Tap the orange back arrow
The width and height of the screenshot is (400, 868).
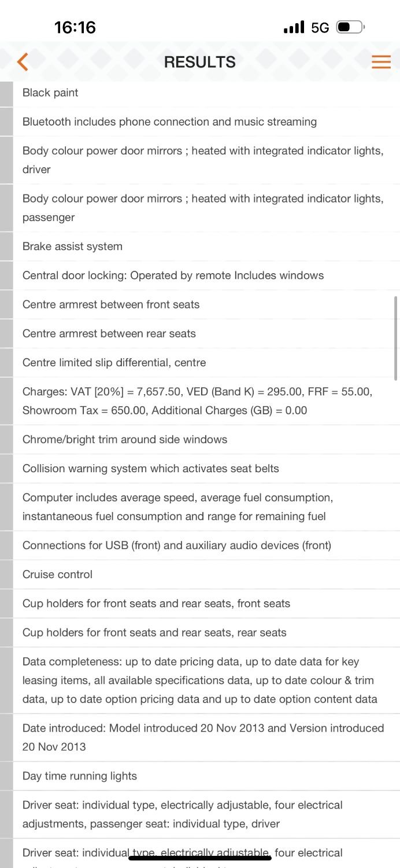[23, 62]
